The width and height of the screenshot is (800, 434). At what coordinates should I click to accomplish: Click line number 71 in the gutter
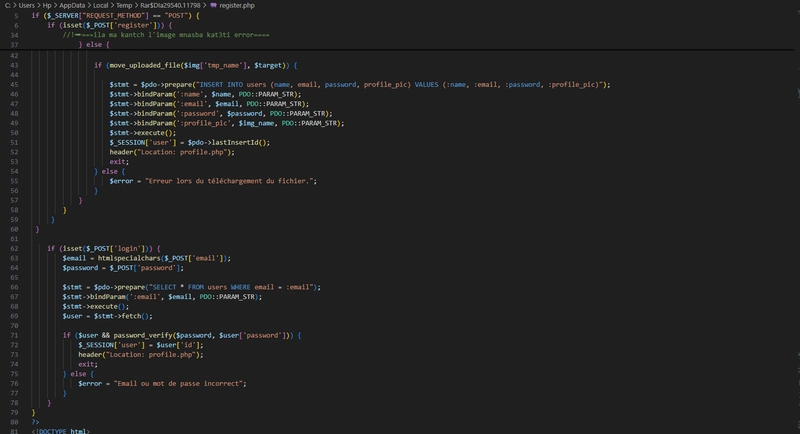click(x=14, y=335)
